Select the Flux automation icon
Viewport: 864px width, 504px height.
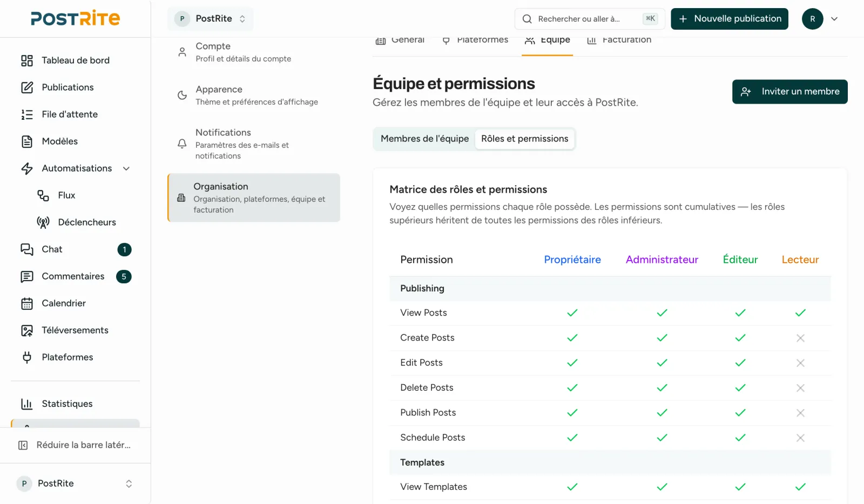click(43, 195)
